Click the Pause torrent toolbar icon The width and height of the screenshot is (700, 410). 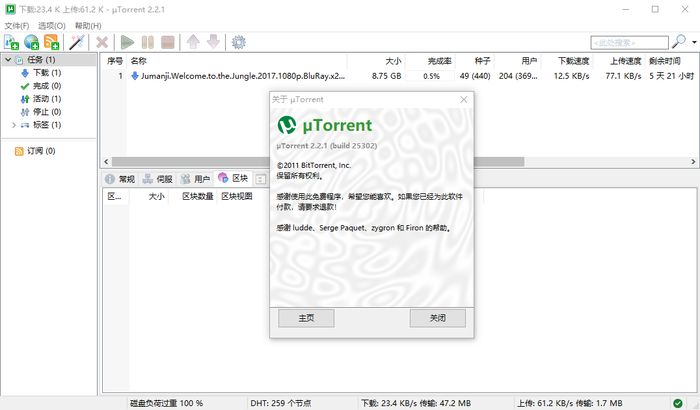click(148, 42)
